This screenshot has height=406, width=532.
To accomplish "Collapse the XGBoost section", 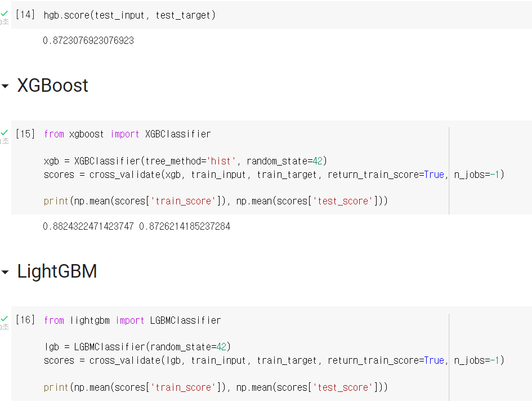I will point(5,86).
